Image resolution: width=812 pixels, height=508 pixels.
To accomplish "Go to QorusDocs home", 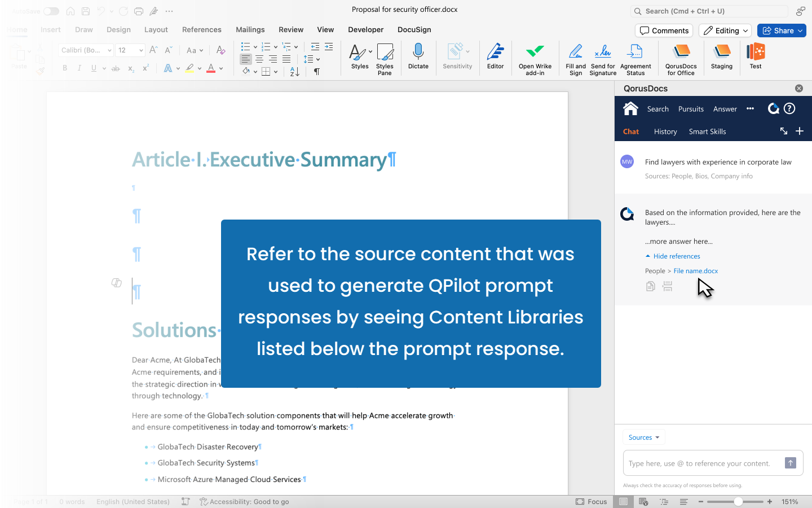I will point(630,108).
